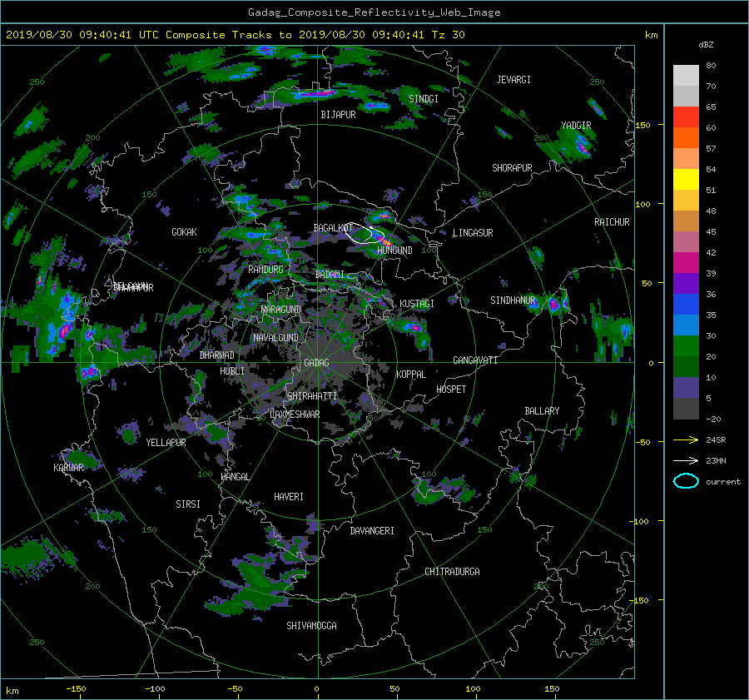Click the HAVERI city label

coord(289,497)
